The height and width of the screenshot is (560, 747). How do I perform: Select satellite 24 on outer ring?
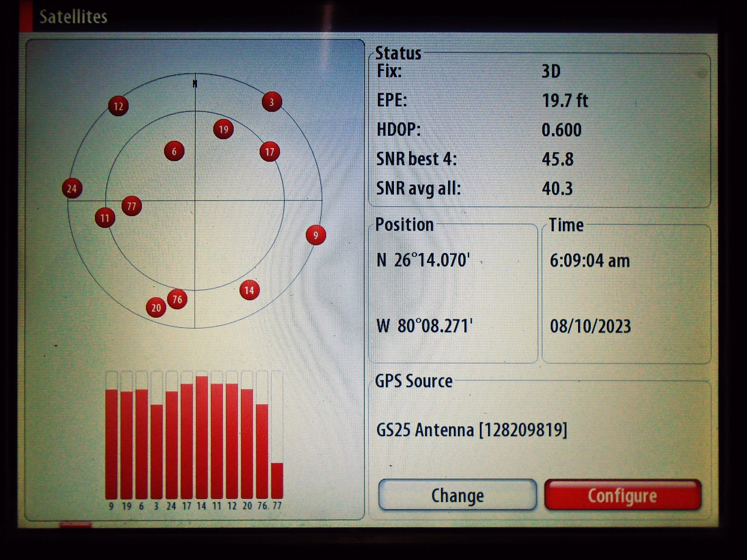point(71,188)
